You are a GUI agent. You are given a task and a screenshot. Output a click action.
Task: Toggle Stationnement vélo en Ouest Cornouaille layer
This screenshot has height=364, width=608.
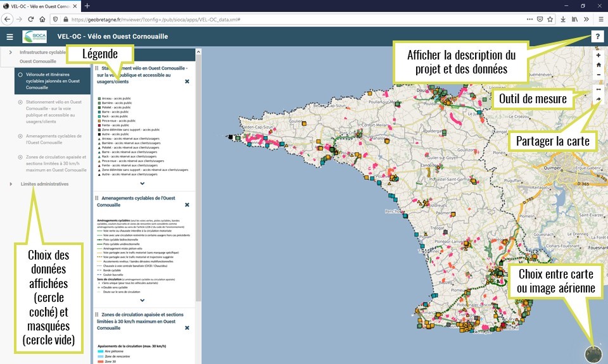coord(20,102)
